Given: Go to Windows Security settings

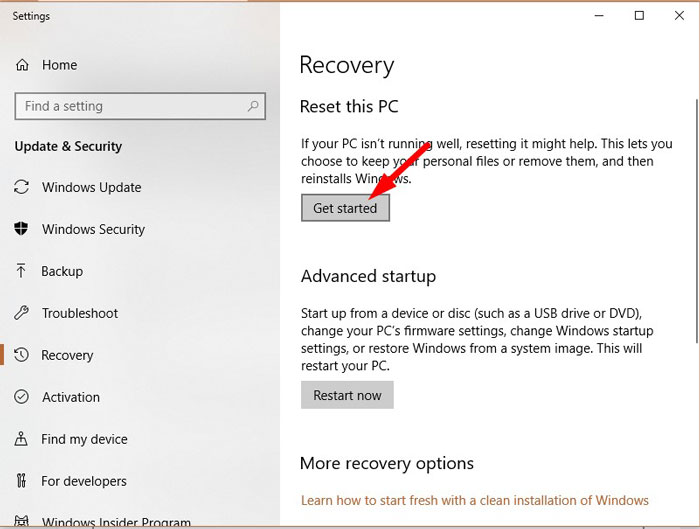Looking at the screenshot, I should point(93,229).
